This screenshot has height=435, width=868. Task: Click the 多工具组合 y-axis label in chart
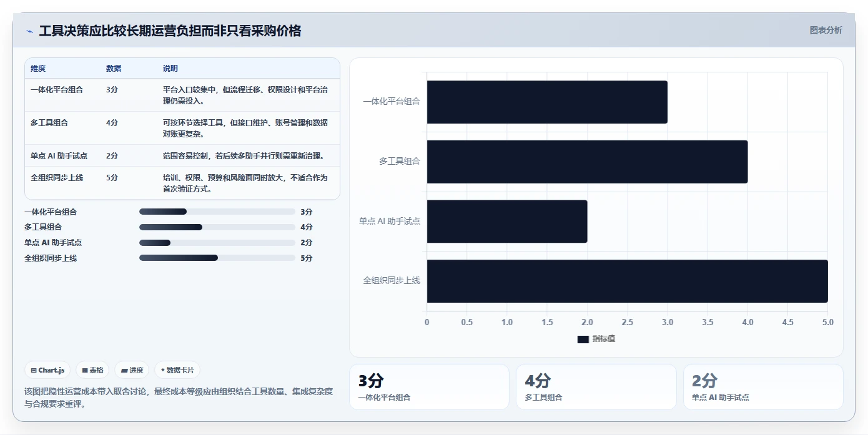pyautogui.click(x=400, y=162)
